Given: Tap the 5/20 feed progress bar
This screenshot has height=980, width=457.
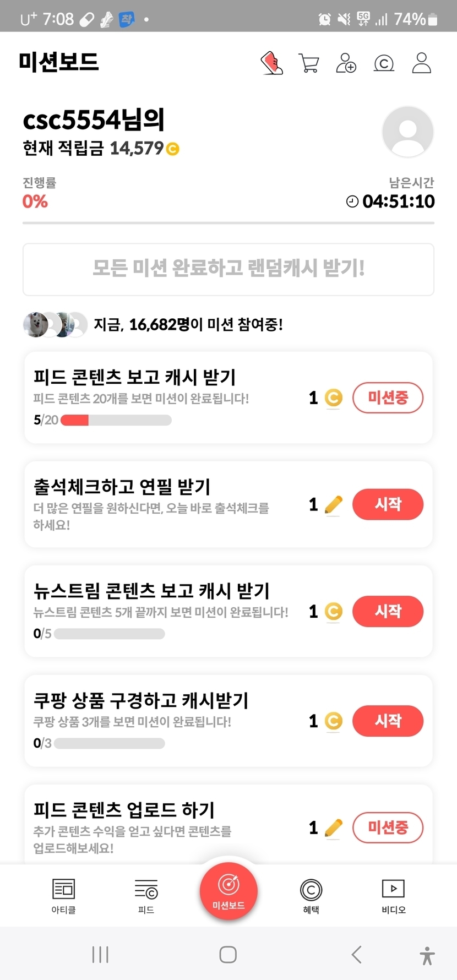Looking at the screenshot, I should pos(116,420).
